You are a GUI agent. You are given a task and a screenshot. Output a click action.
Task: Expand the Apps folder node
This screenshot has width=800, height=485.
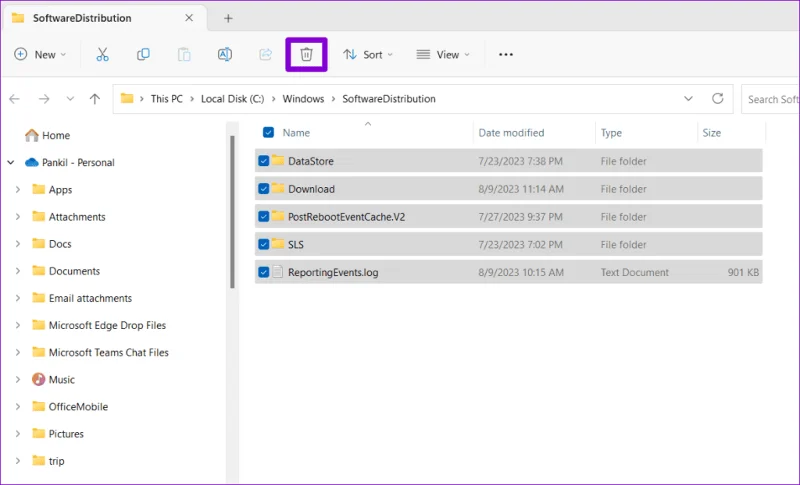[18, 190]
